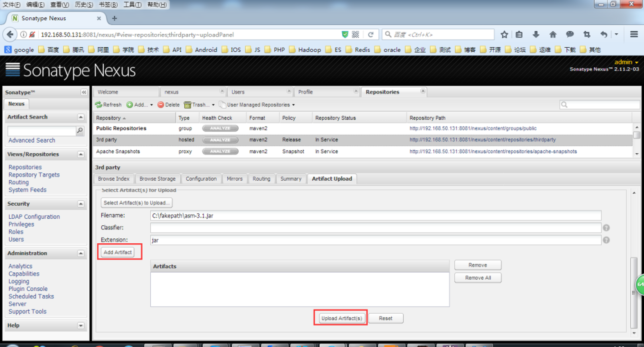Click the QR code icon in address bar
The image size is (644, 347).
pos(355,34)
